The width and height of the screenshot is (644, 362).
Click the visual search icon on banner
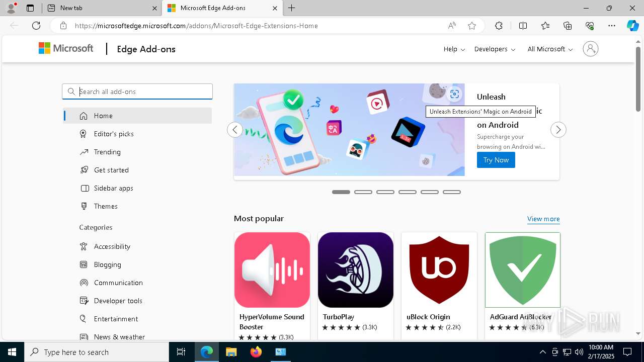tap(454, 94)
